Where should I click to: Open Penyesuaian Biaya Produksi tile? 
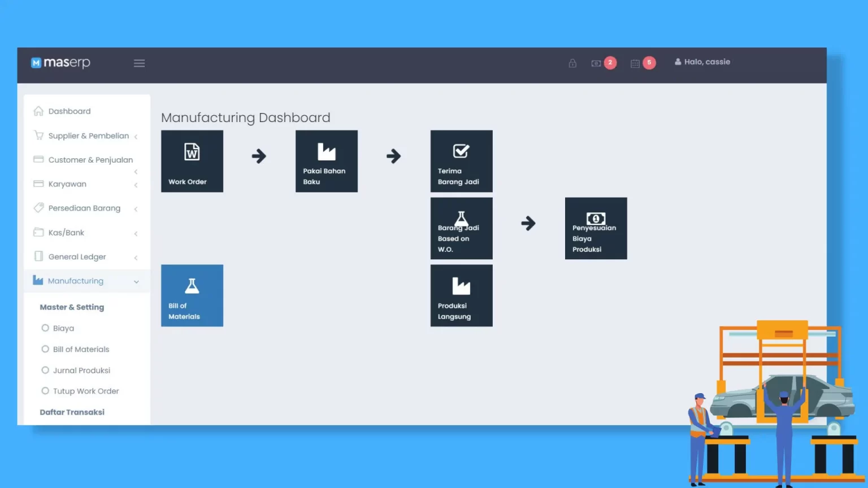tap(596, 228)
